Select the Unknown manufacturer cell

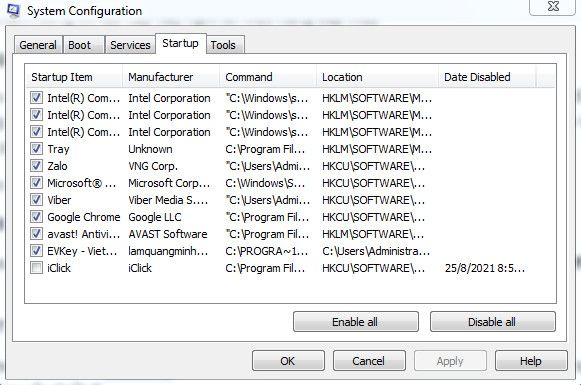[150, 149]
